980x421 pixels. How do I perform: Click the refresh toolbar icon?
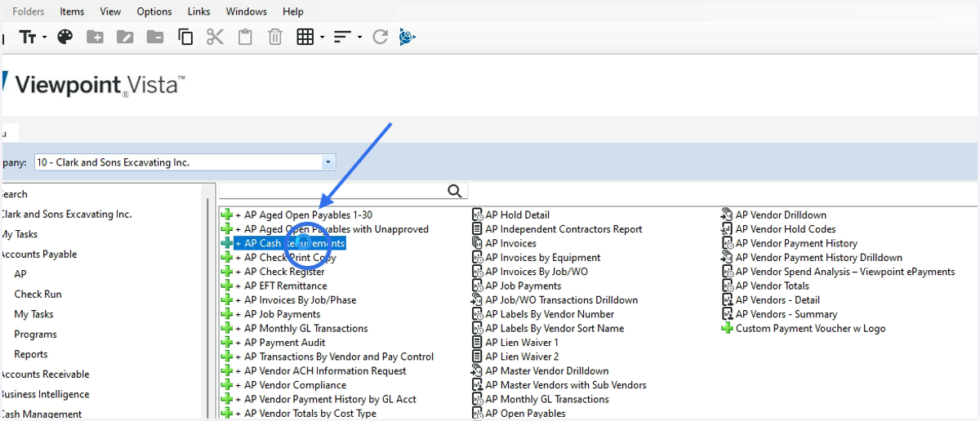tap(380, 37)
